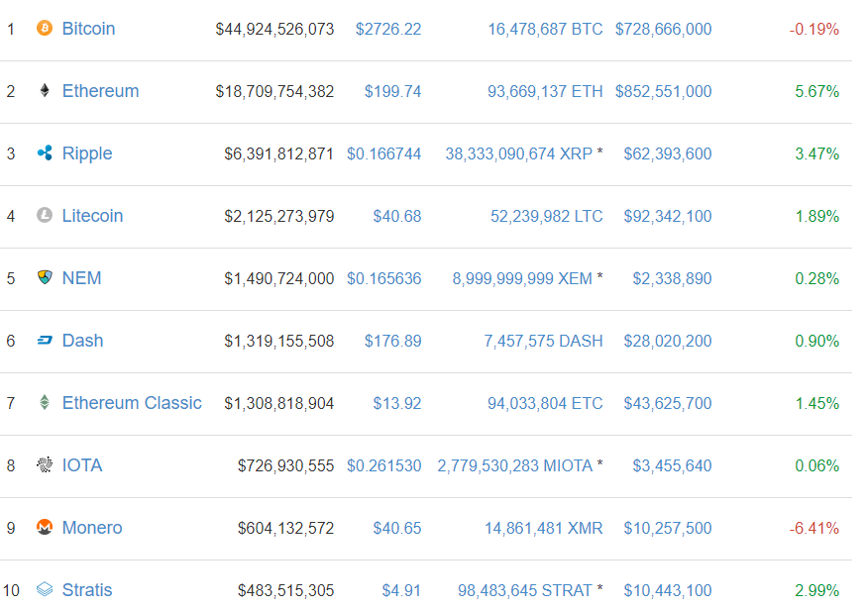This screenshot has height=610, width=868.
Task: Click IOTA volume $3,455,640
Action: (672, 466)
